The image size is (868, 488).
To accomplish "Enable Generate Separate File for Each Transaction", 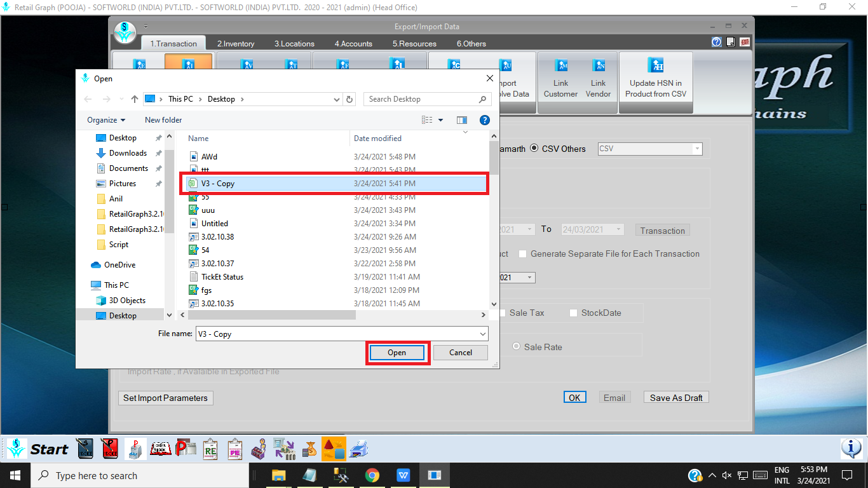I will (x=523, y=254).
